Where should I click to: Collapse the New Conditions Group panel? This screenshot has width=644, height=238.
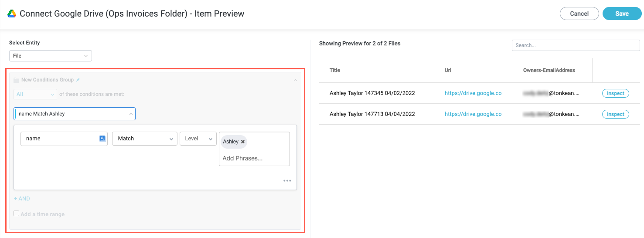pos(295,80)
